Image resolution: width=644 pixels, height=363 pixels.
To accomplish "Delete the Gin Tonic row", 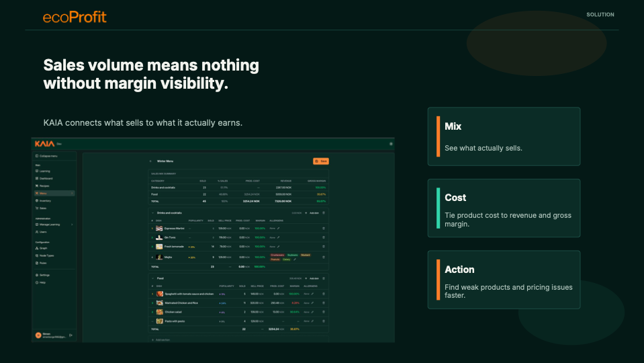I will click(x=324, y=237).
